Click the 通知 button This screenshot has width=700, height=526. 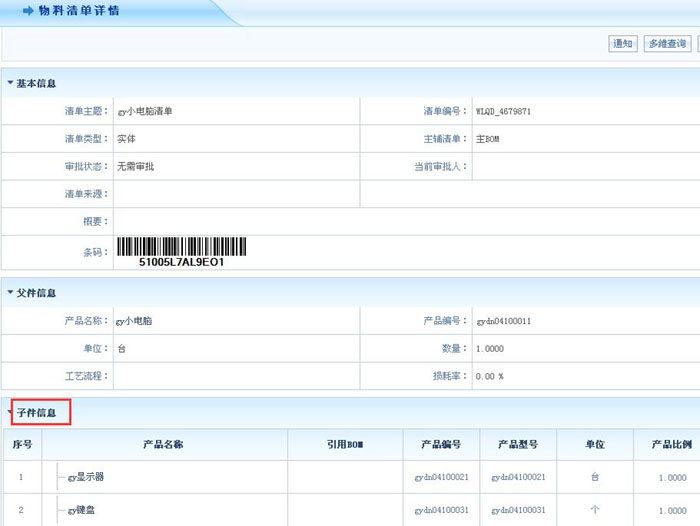pyautogui.click(x=623, y=43)
